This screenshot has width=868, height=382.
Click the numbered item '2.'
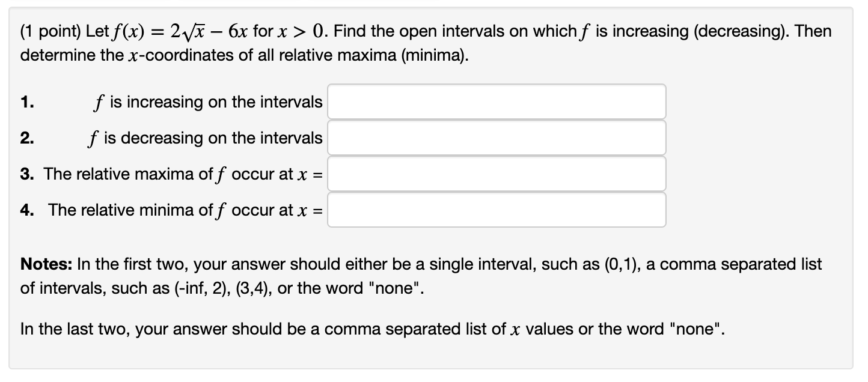pyautogui.click(x=25, y=138)
